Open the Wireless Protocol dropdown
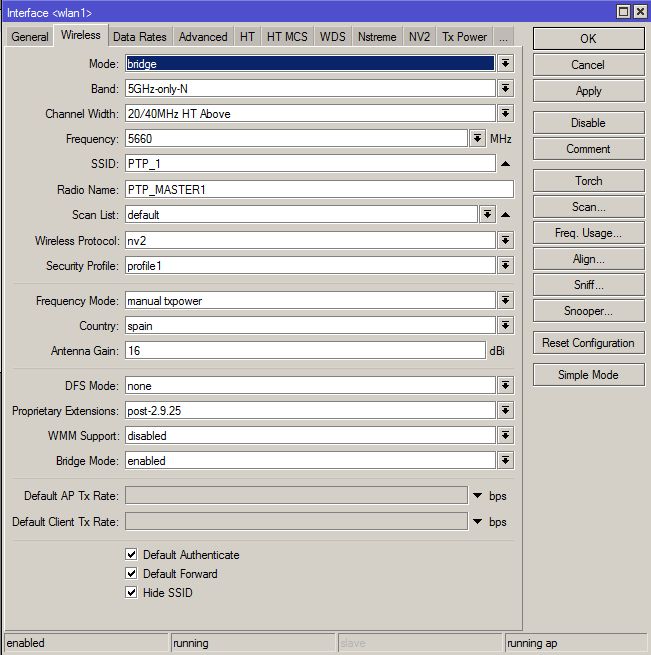 click(505, 241)
